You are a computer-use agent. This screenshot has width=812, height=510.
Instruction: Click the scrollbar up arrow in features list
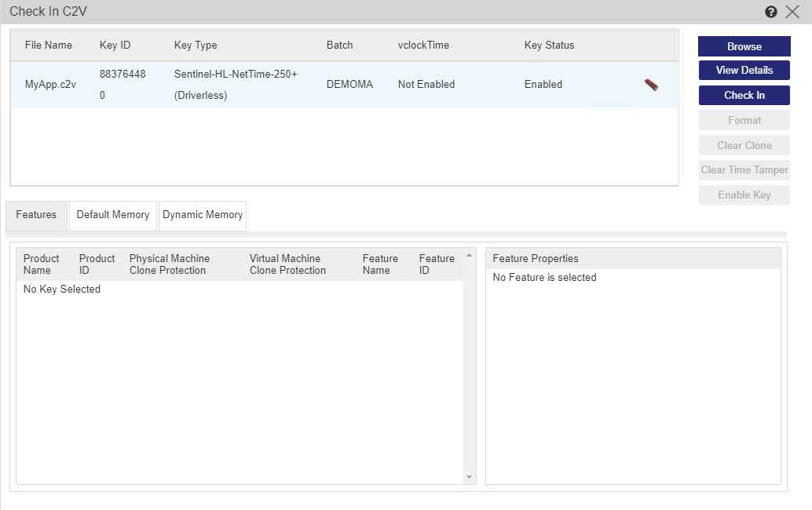468,253
